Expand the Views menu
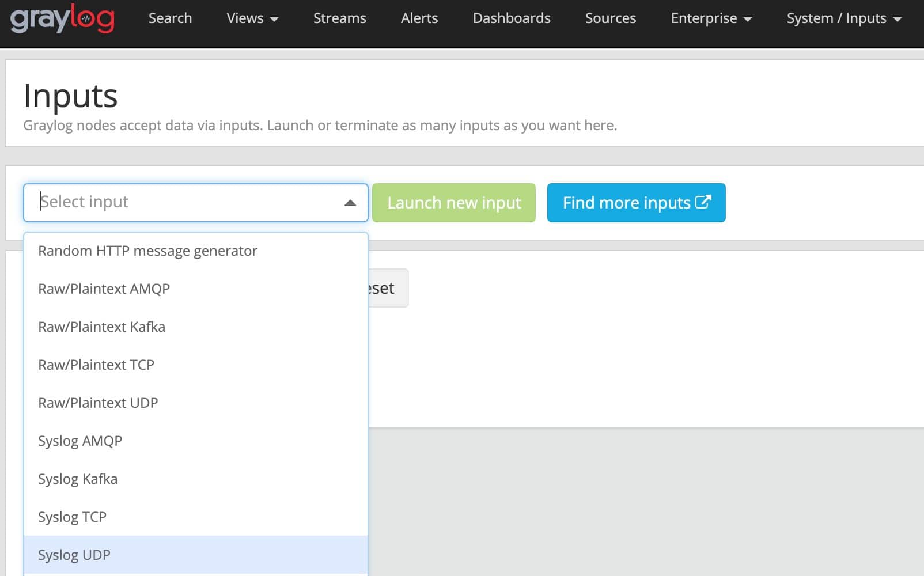Screen dimensions: 924x576 click(x=252, y=18)
